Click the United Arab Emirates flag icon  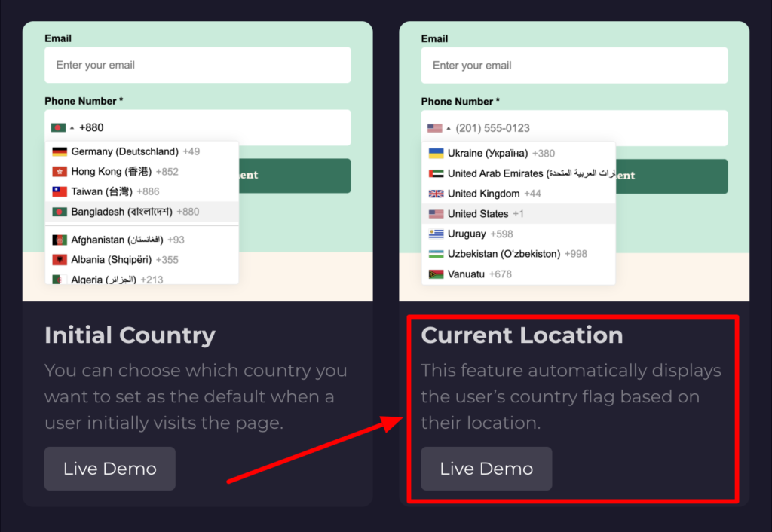click(x=436, y=173)
